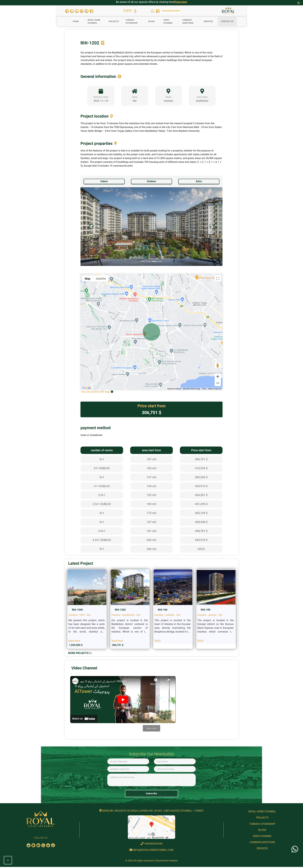Select the Map view toggle
This screenshot has width=303, height=868.
click(87, 279)
